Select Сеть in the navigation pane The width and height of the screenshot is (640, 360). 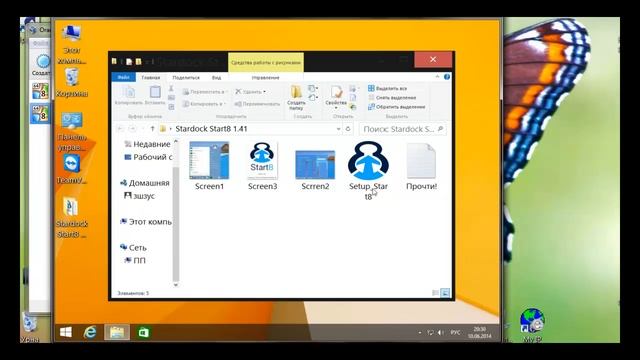point(133,248)
